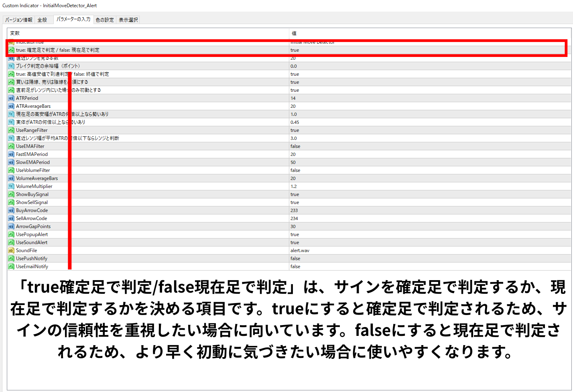573x392 pixels.
Task: Edit the SlowEMAPeriod value of 50
Action: [x=293, y=162]
